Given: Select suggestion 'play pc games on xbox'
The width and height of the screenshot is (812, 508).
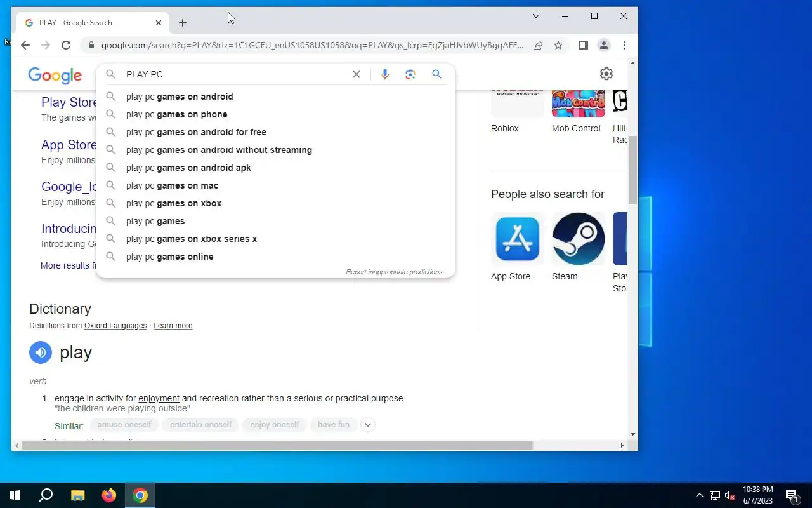Looking at the screenshot, I should (x=275, y=203).
